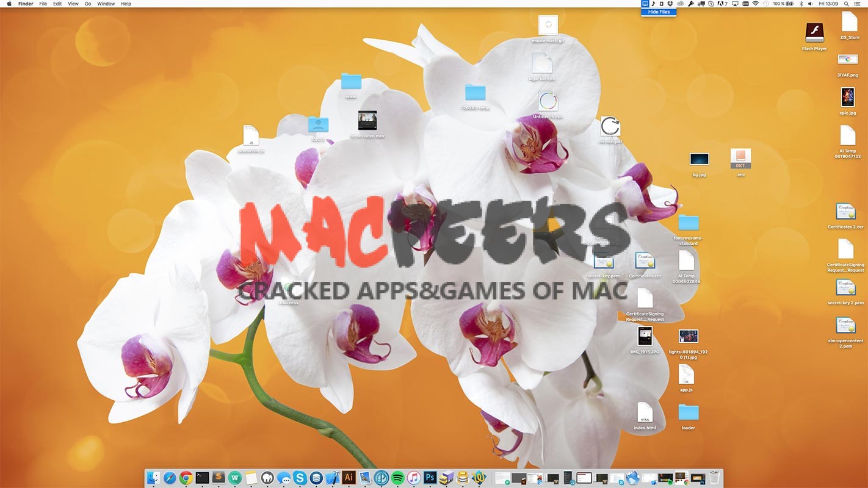Select the Certificates 2.cer file
The width and height of the screenshot is (868, 488).
click(x=845, y=212)
